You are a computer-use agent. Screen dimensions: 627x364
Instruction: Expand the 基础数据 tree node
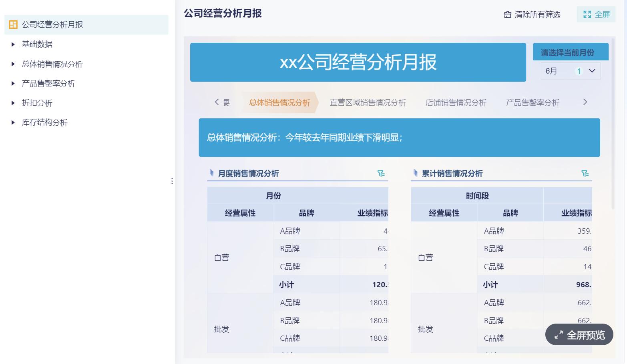pyautogui.click(x=13, y=44)
